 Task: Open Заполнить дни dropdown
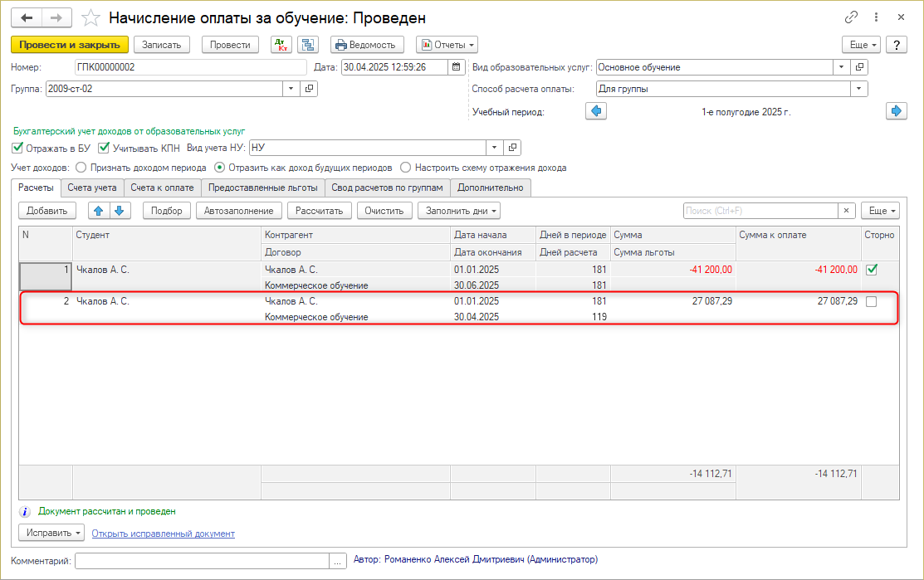[459, 211]
